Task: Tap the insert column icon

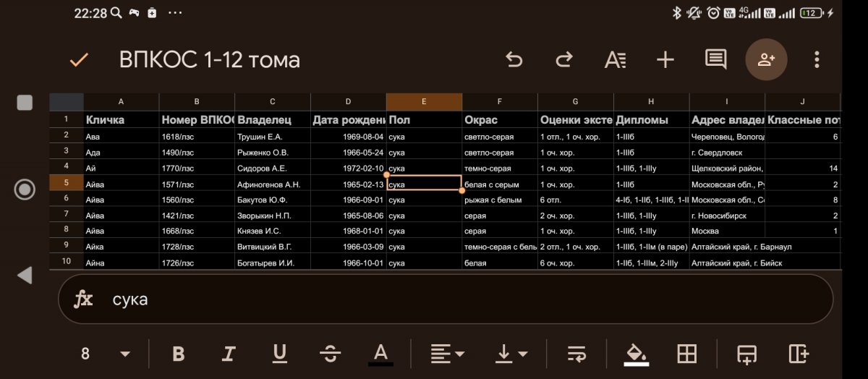Action: 799,354
